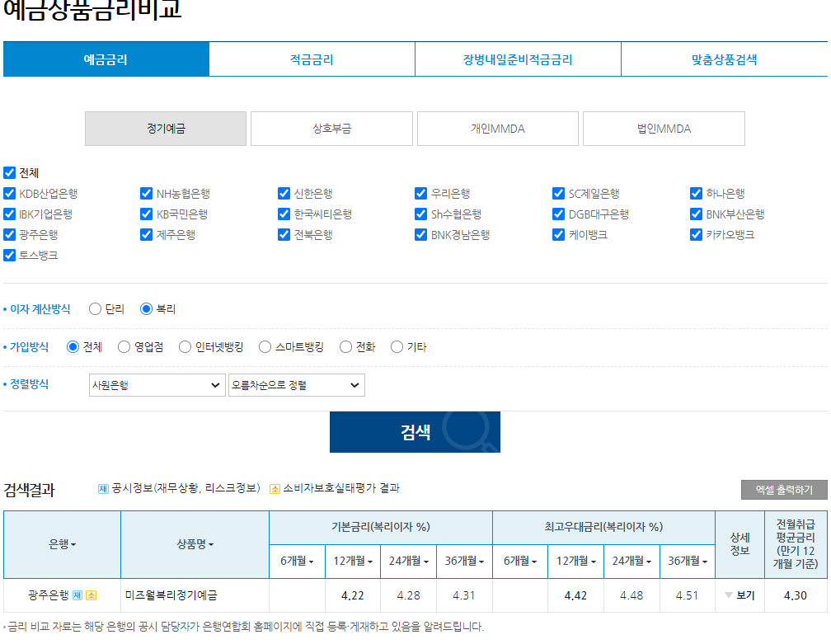Select the 법인MMDA sub-tab
Screen dimensions: 831x644
pyautogui.click(x=664, y=129)
